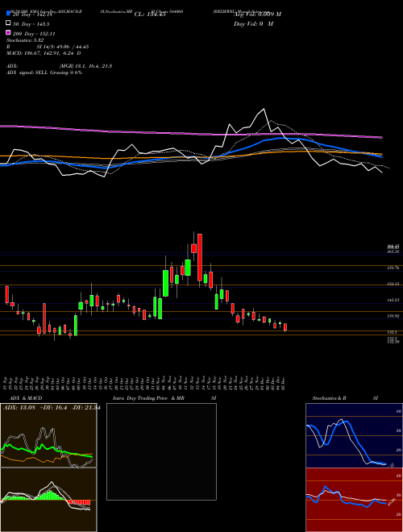Click the empty Intra Day Trading Price box

pyautogui.click(x=161, y=451)
